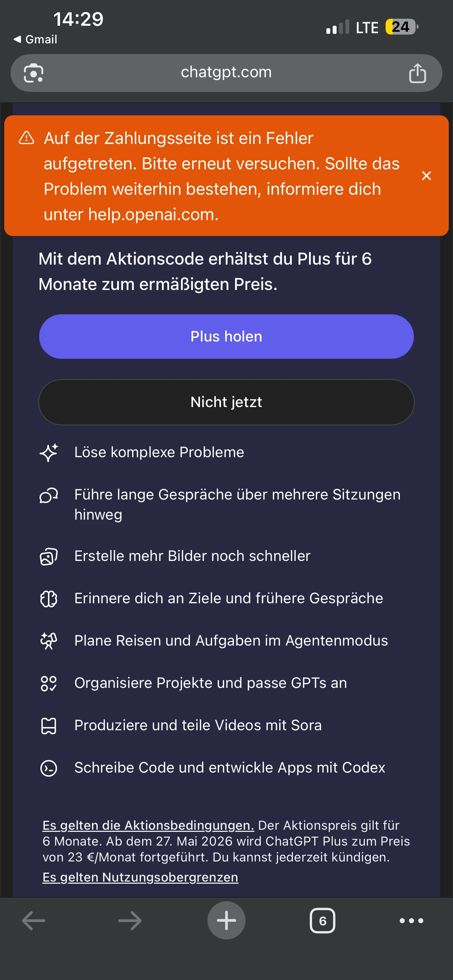Tap the share icon in address bar

click(417, 73)
